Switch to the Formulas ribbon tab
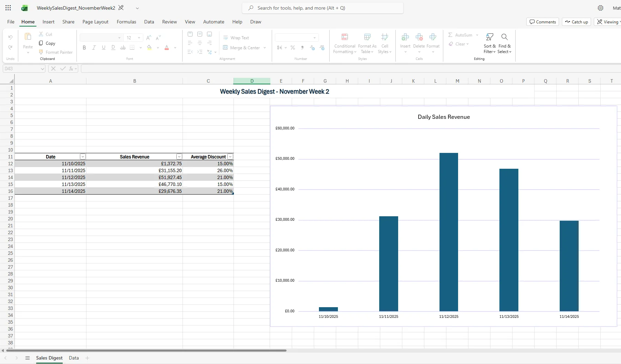The image size is (621, 364). click(x=126, y=22)
